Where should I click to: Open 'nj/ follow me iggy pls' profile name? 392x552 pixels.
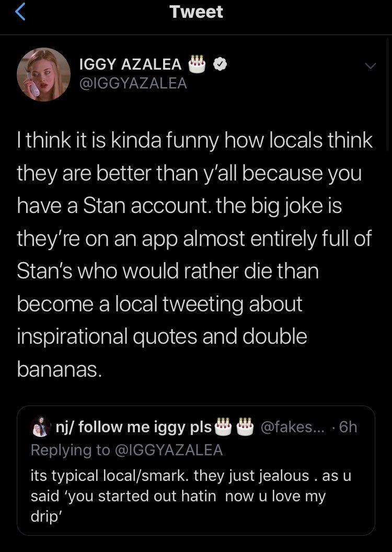(x=134, y=426)
